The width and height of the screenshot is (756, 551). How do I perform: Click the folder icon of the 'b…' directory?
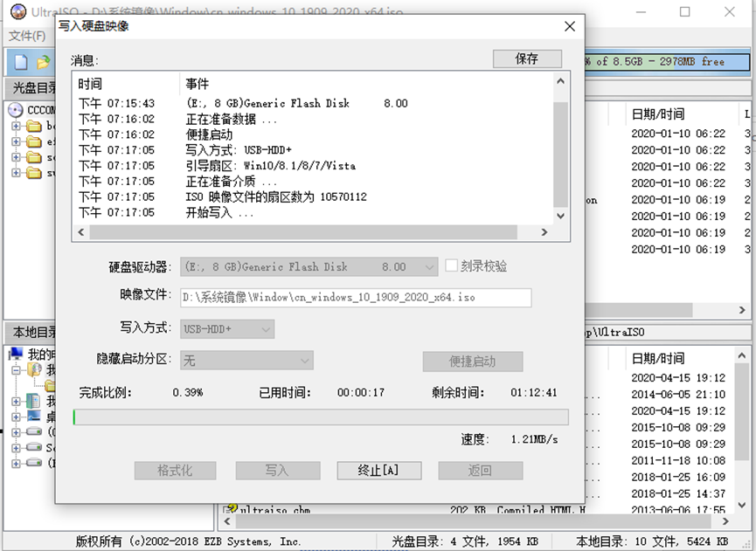[x=34, y=127]
